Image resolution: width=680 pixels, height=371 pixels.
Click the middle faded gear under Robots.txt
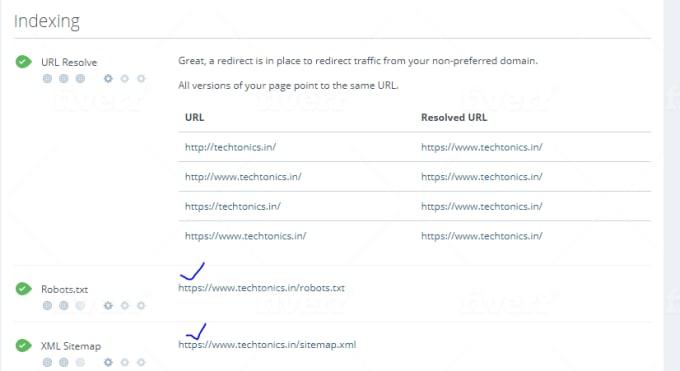tap(124, 305)
